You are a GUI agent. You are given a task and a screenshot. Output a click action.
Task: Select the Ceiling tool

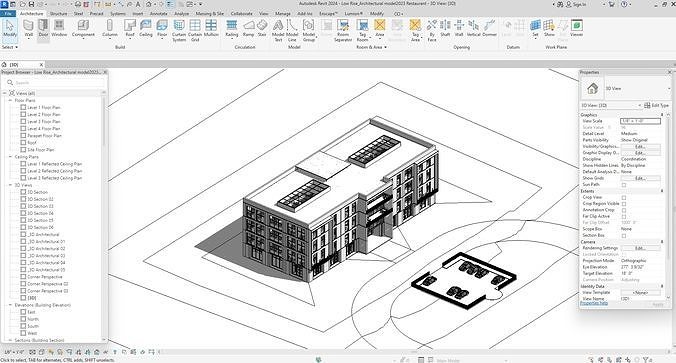pyautogui.click(x=146, y=29)
